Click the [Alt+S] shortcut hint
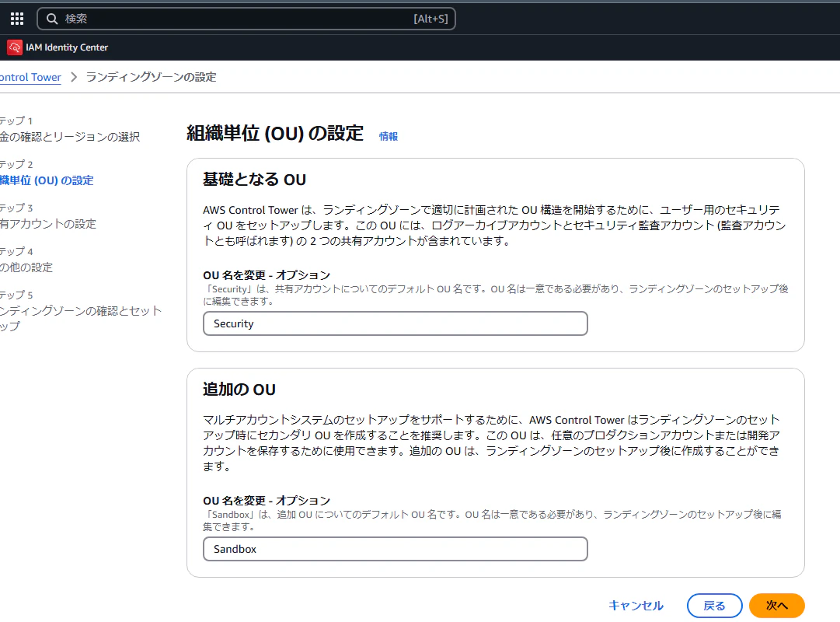 point(430,19)
